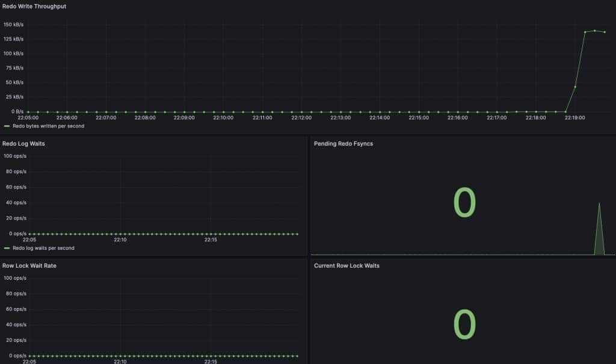This screenshot has width=616, height=364.
Task: Toggle the 'Redo log waits per second' legend series
Action: (x=43, y=248)
